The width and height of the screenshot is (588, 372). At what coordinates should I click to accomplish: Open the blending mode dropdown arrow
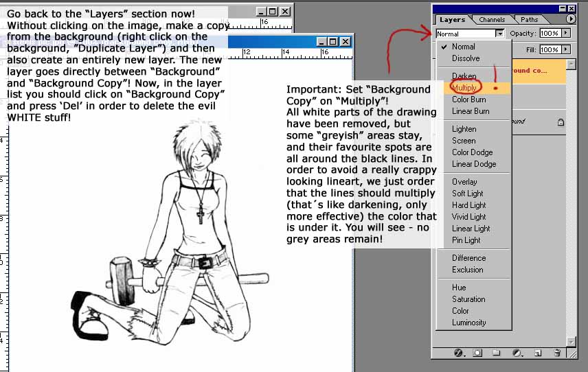499,34
